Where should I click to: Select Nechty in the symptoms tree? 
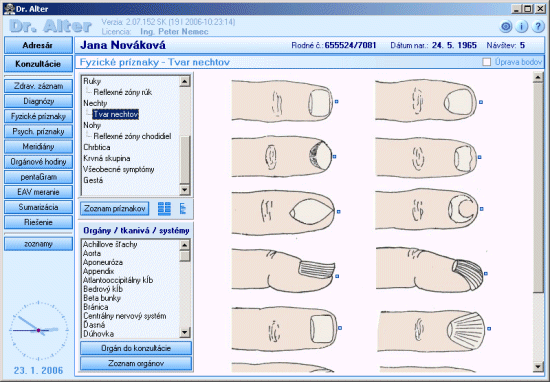click(x=95, y=103)
